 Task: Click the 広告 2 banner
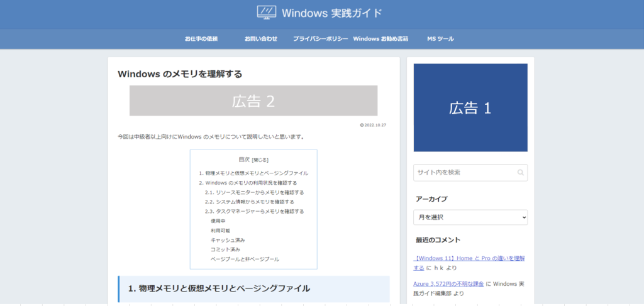click(253, 101)
